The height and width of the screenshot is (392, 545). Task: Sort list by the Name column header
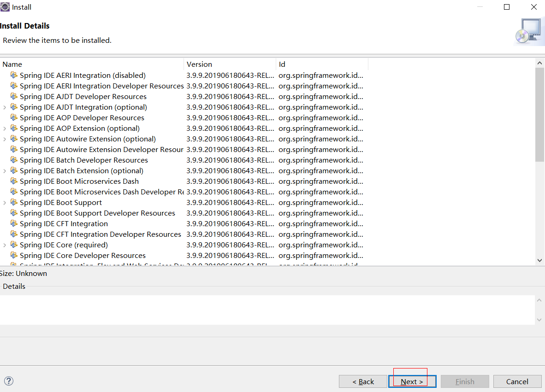pos(92,64)
